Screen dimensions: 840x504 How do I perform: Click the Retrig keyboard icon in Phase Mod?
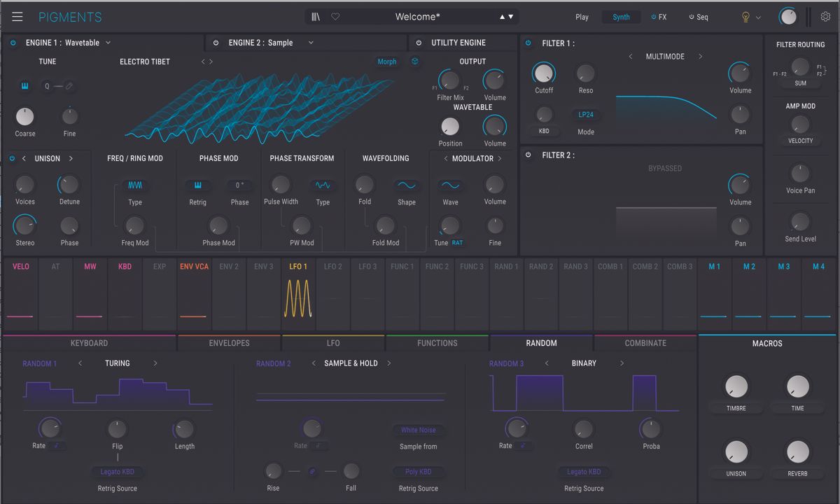coord(197,185)
